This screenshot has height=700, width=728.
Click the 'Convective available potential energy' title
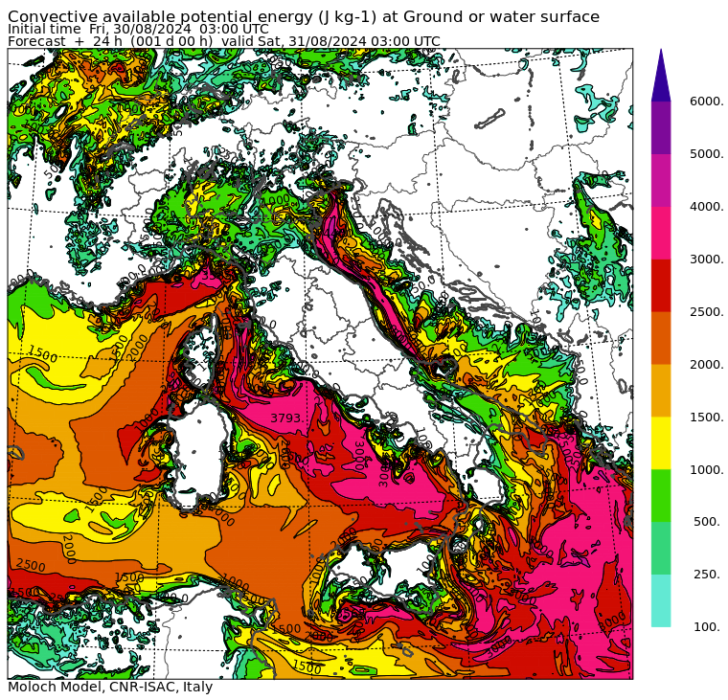pyautogui.click(x=304, y=16)
